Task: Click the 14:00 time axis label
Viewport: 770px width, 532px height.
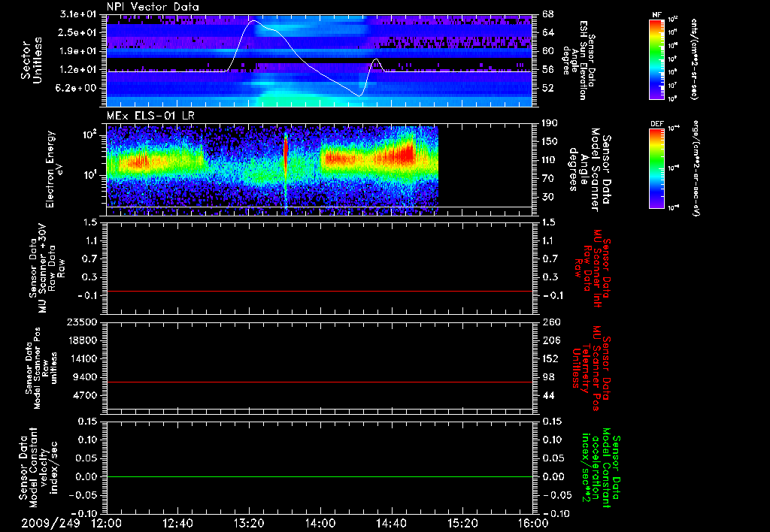Action: point(320,523)
